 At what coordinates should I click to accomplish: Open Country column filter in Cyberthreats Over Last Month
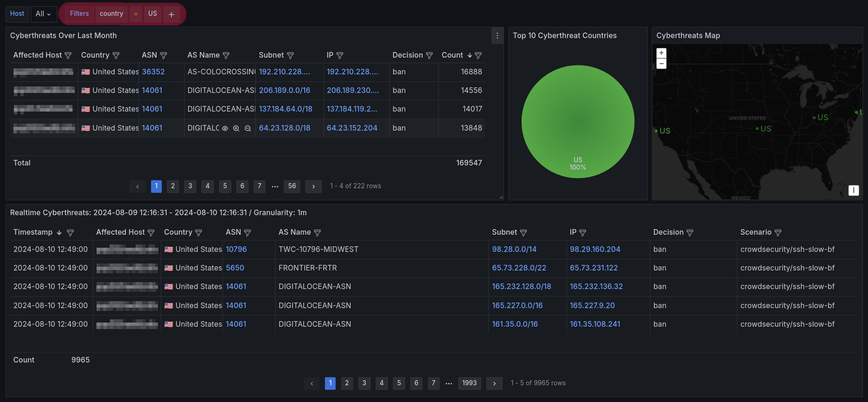click(116, 55)
